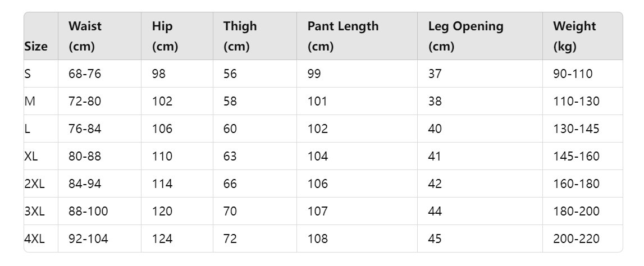
Task: Click the Weight (kg) column header
Action: coord(574,36)
